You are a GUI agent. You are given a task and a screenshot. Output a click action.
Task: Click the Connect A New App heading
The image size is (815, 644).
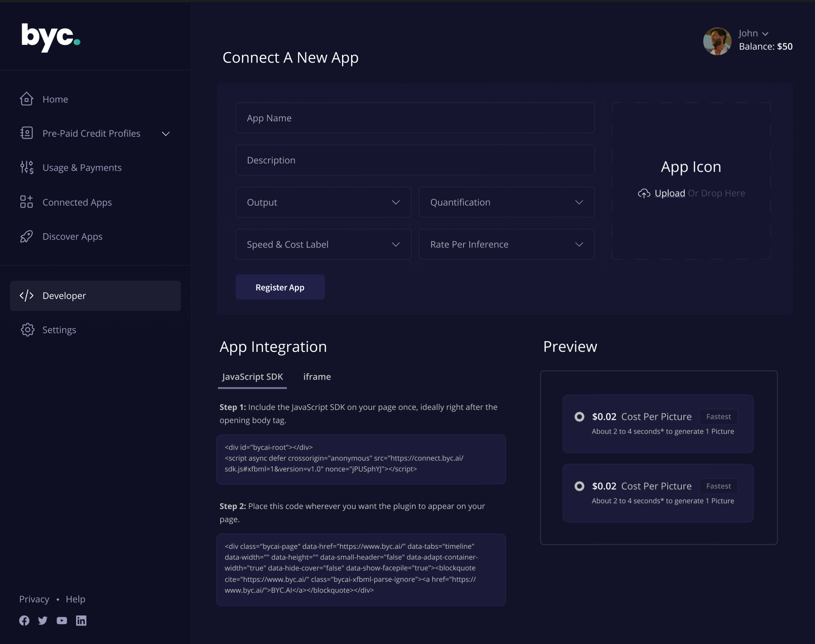[x=290, y=58]
